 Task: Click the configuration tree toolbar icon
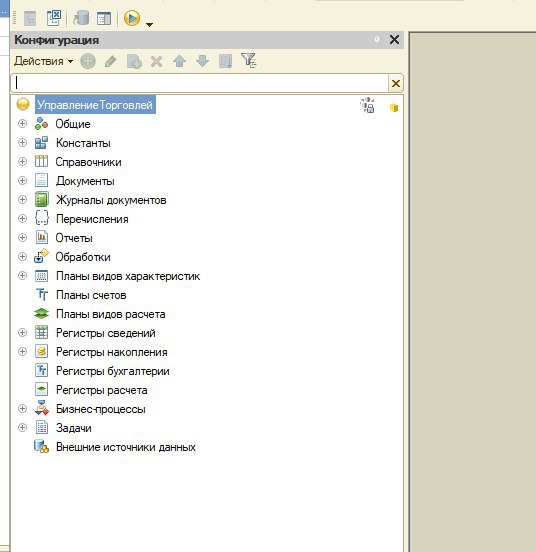30,19
